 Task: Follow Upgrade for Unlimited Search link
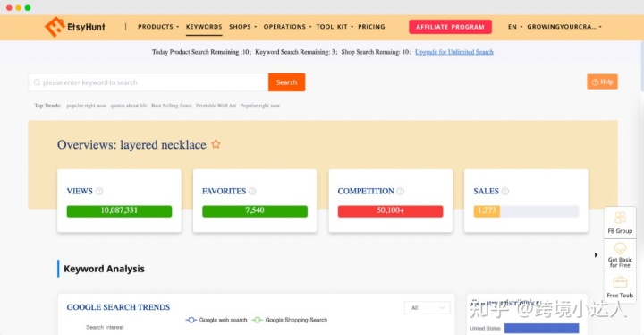[x=453, y=52]
